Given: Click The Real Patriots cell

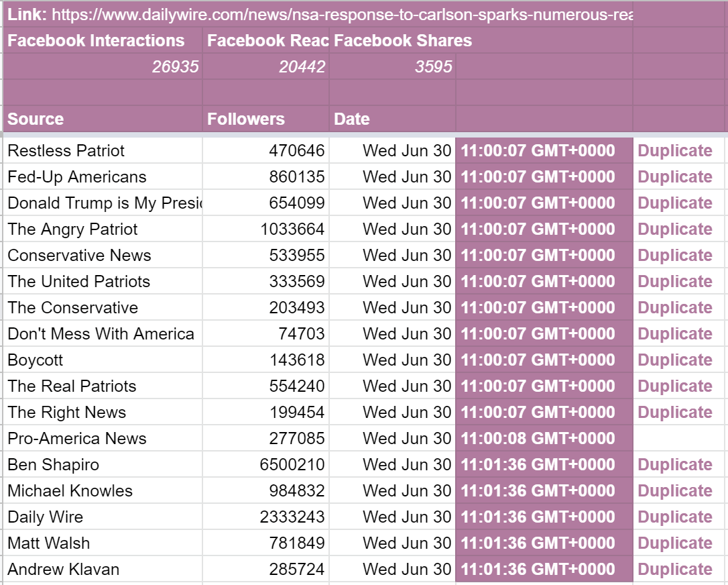Looking at the screenshot, I should 103,386.
